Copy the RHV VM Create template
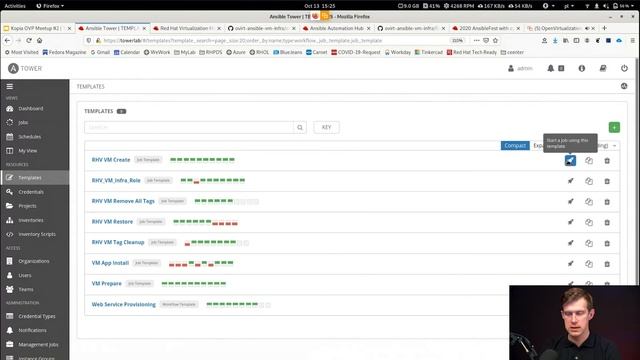This screenshot has width=640, height=360. click(589, 160)
